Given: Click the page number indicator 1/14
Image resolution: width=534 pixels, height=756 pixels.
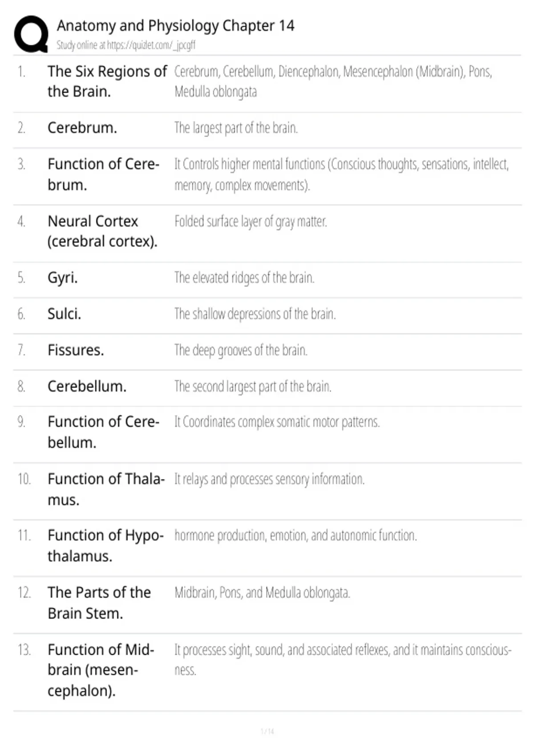Looking at the screenshot, I should coord(267,731).
